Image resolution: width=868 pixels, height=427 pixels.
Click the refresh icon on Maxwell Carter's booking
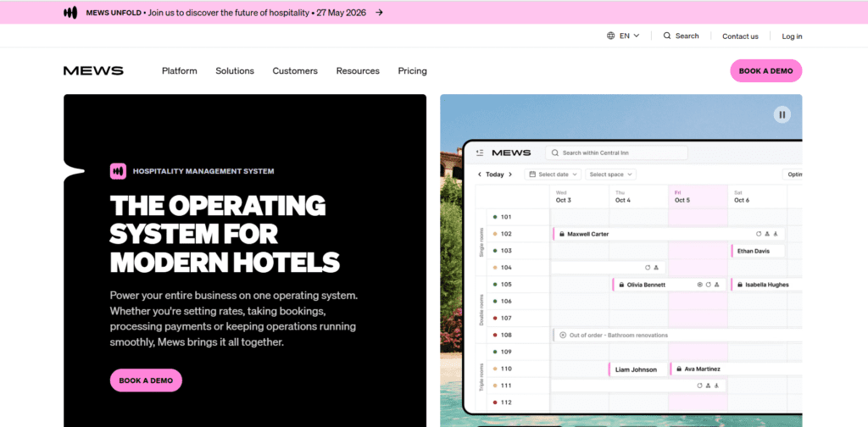point(759,234)
